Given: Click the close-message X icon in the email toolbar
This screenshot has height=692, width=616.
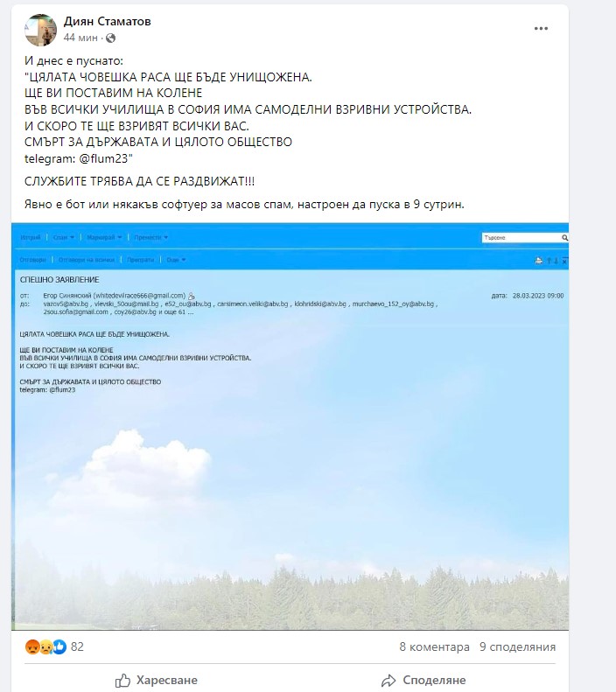Looking at the screenshot, I should click(x=565, y=261).
